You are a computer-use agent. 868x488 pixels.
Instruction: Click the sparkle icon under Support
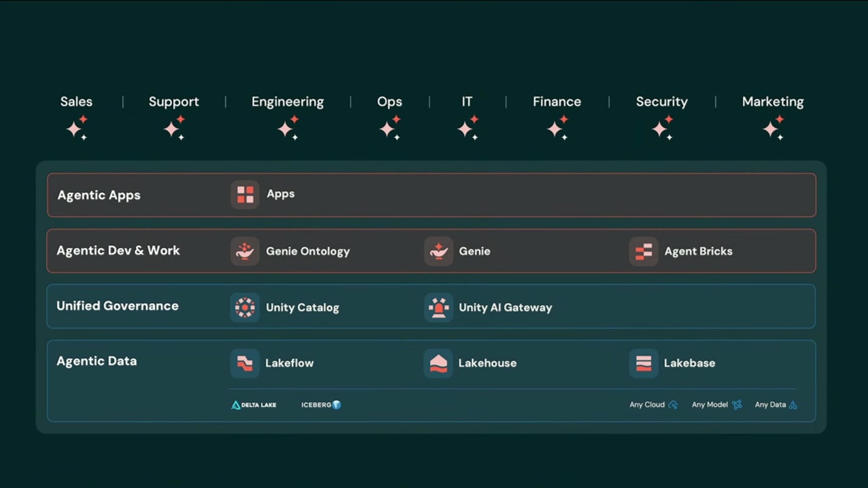pos(174,127)
